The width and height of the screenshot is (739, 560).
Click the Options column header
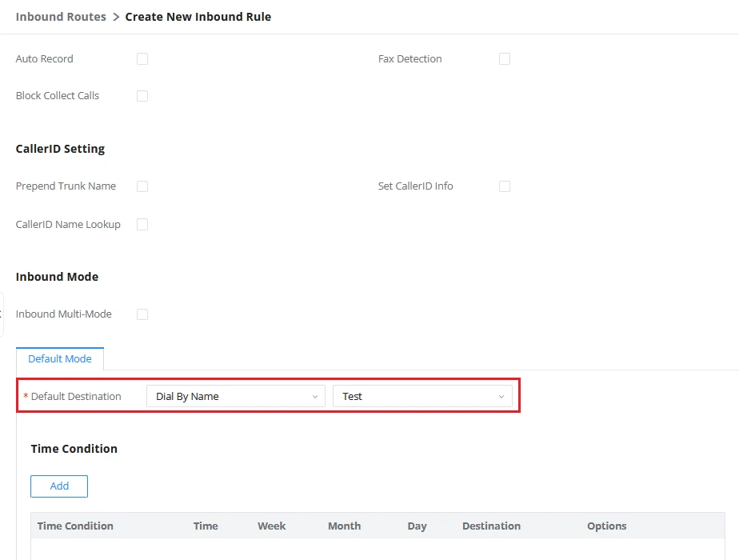tap(606, 526)
